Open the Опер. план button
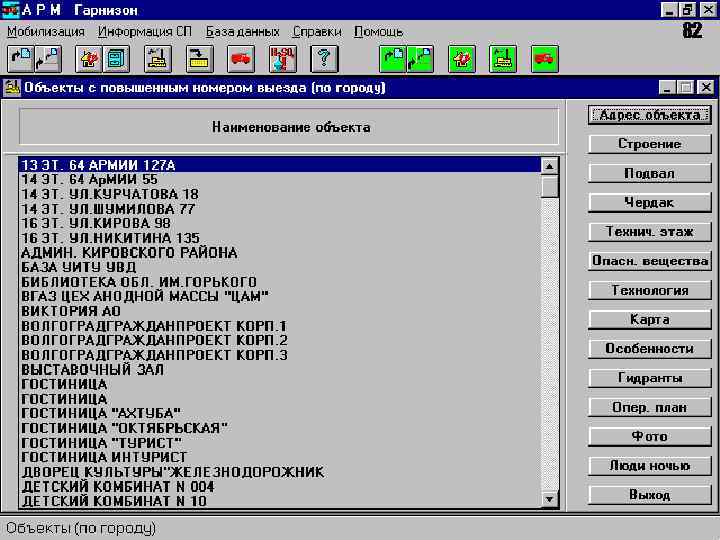Image resolution: width=720 pixels, height=540 pixels. pyautogui.click(x=650, y=408)
